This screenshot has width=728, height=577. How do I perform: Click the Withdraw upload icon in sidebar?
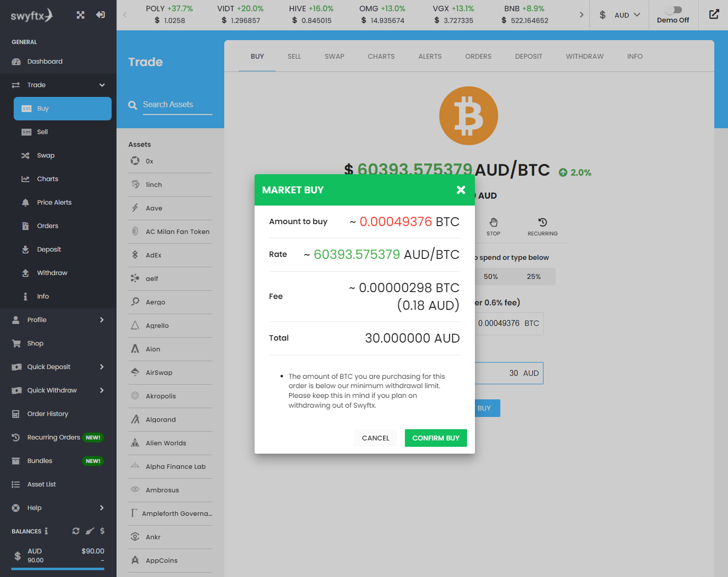[x=25, y=273]
